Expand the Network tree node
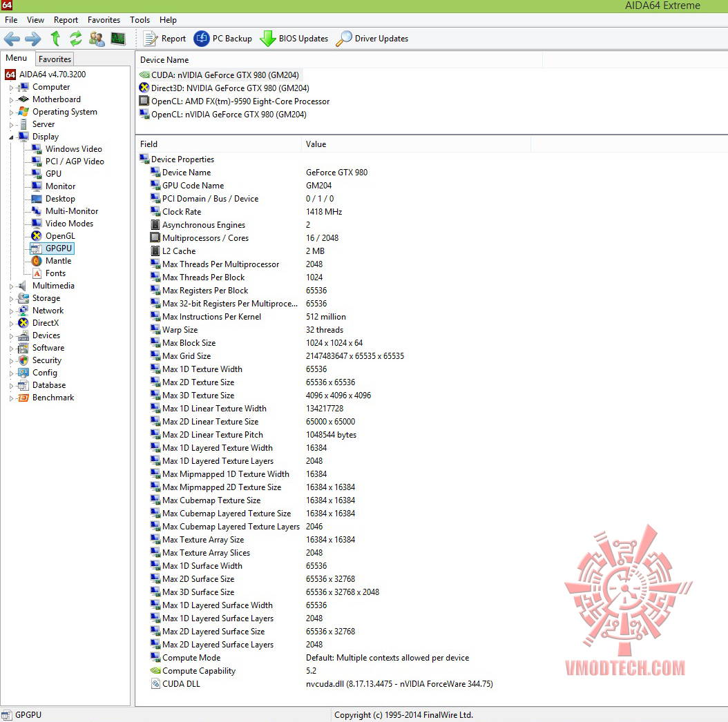Image resolution: width=728 pixels, height=722 pixels. click(x=11, y=311)
